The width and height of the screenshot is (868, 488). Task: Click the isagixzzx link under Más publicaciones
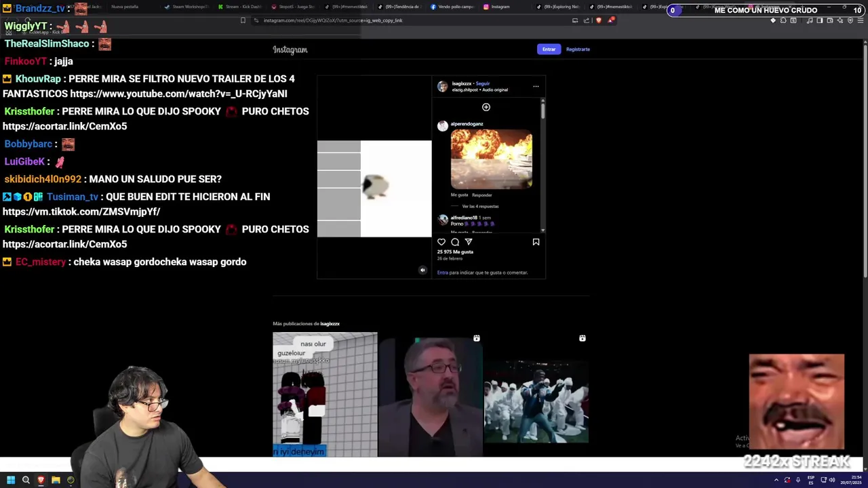[330, 324]
